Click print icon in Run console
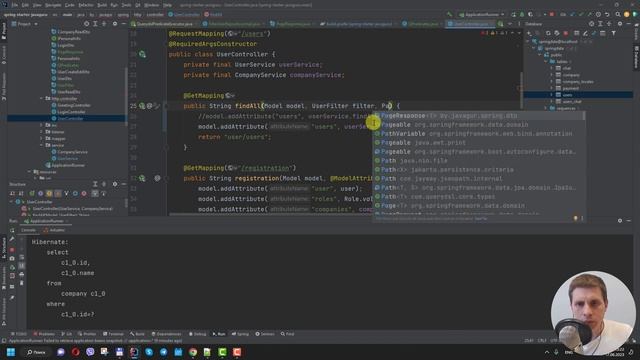Image resolution: width=640 pixels, height=360 pixels. 22,274
